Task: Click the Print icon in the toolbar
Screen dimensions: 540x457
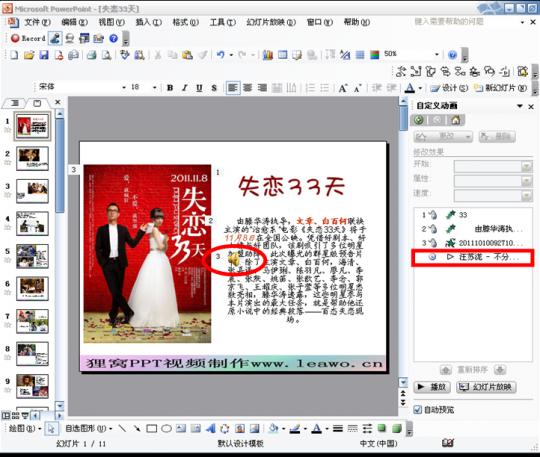Action: [91, 55]
